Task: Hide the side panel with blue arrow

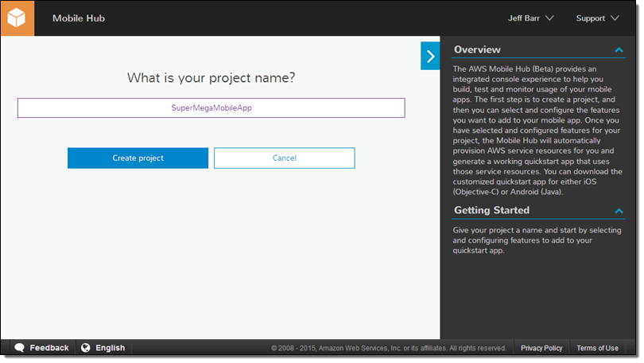Action: 430,57
